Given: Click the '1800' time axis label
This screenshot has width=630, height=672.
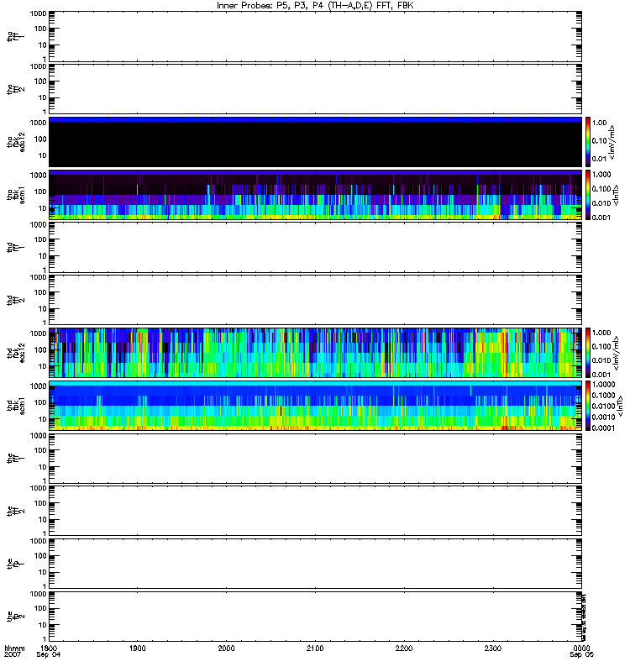Looking at the screenshot, I should coord(49,648).
